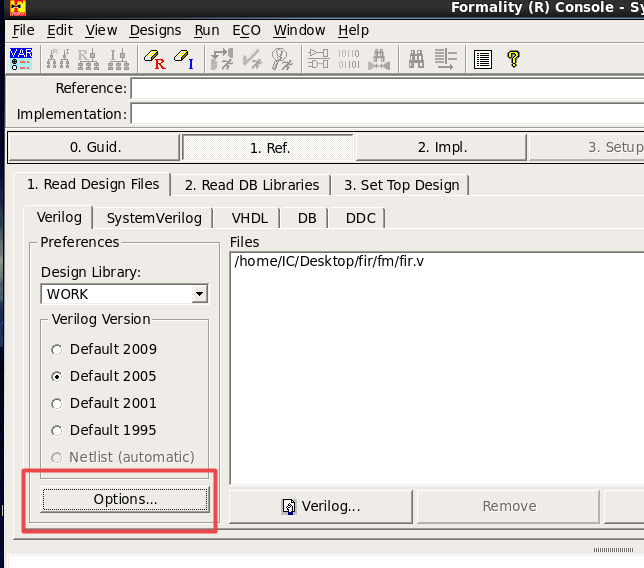The width and height of the screenshot is (644, 568).
Task: Select Default 2001 Verilog version
Action: pos(57,404)
